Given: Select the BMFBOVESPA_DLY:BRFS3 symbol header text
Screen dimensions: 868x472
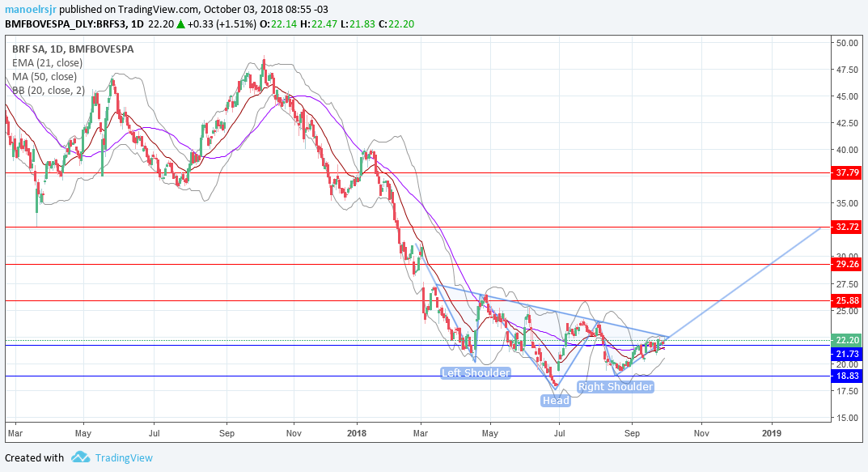Looking at the screenshot, I should [x=66, y=23].
